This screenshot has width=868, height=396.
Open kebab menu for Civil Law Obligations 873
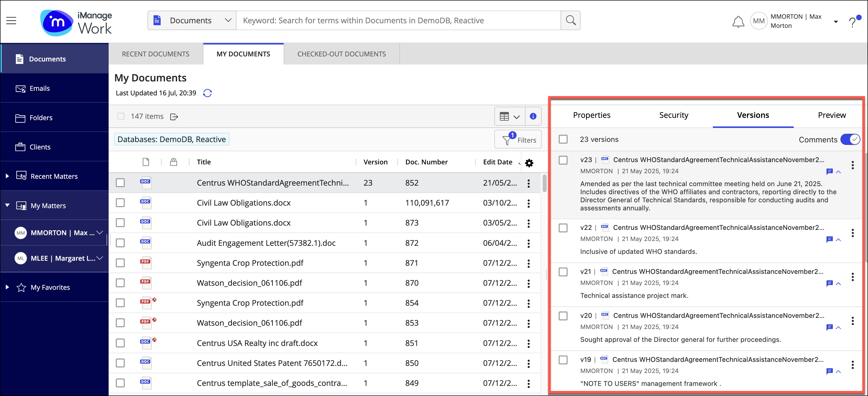tap(528, 223)
